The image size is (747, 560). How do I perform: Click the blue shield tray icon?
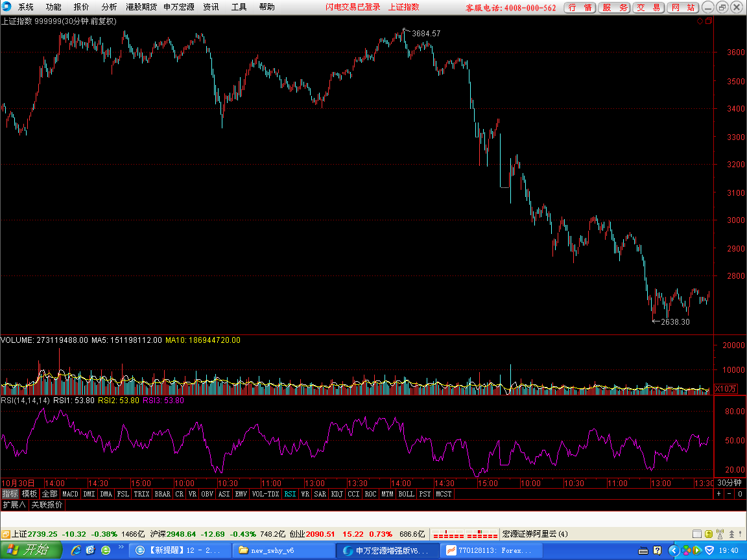point(709,551)
